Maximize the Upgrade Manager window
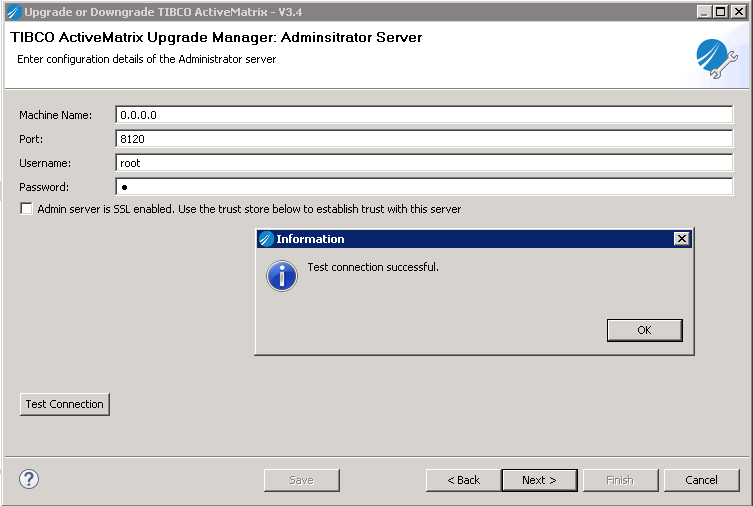 [721, 11]
